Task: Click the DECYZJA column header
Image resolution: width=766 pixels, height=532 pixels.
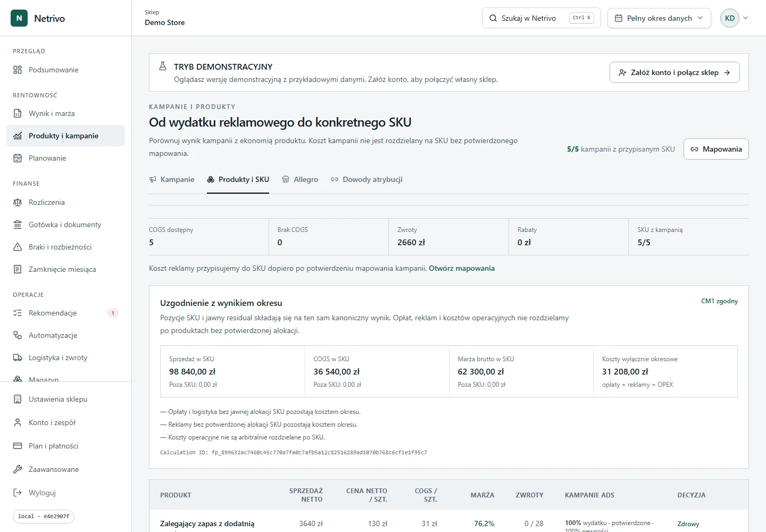Action: click(x=692, y=495)
